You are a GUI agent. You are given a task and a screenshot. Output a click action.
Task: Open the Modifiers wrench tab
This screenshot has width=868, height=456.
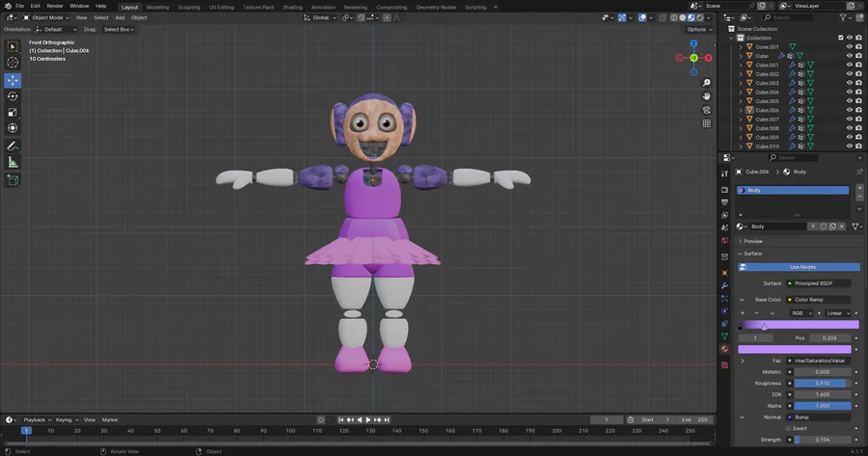pyautogui.click(x=724, y=285)
